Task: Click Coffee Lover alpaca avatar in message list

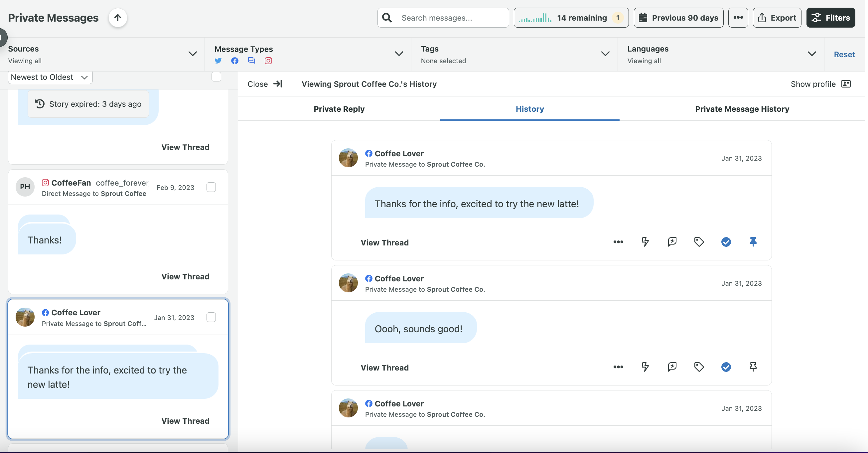Action: click(x=25, y=317)
